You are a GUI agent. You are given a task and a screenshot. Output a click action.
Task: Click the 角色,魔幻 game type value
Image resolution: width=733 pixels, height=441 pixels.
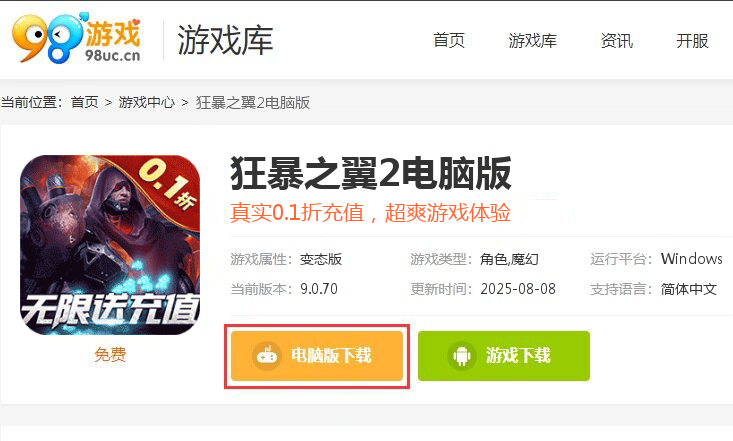coord(509,259)
